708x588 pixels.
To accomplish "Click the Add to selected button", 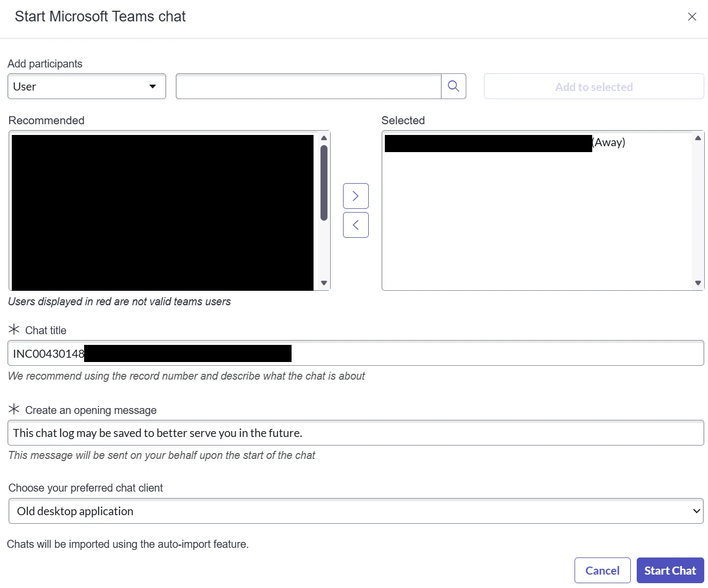I will pyautogui.click(x=594, y=86).
